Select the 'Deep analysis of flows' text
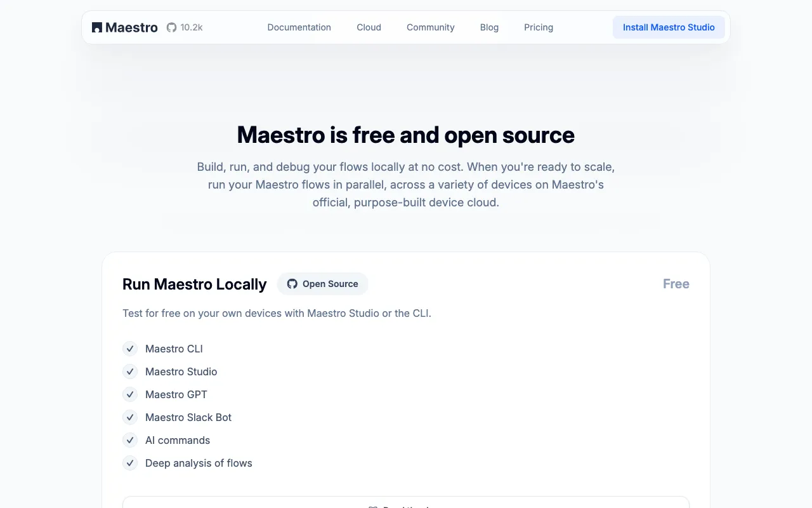Image resolution: width=812 pixels, height=508 pixels. (x=199, y=463)
